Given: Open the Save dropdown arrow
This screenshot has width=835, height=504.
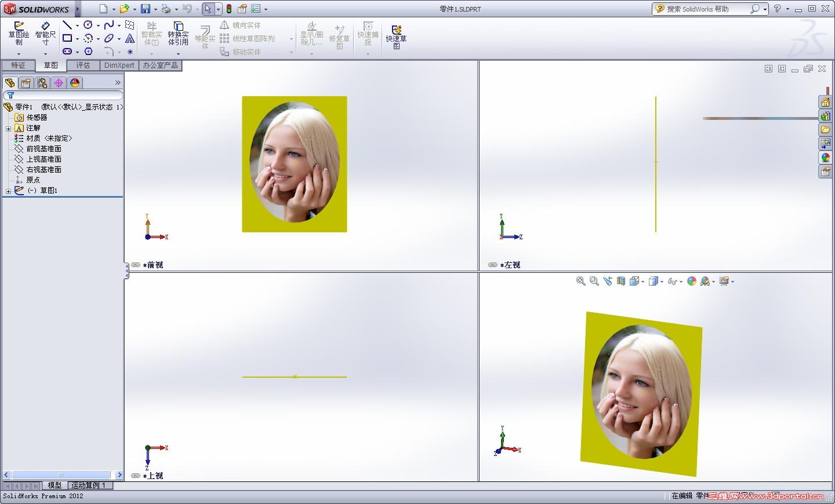Looking at the screenshot, I should (155, 9).
